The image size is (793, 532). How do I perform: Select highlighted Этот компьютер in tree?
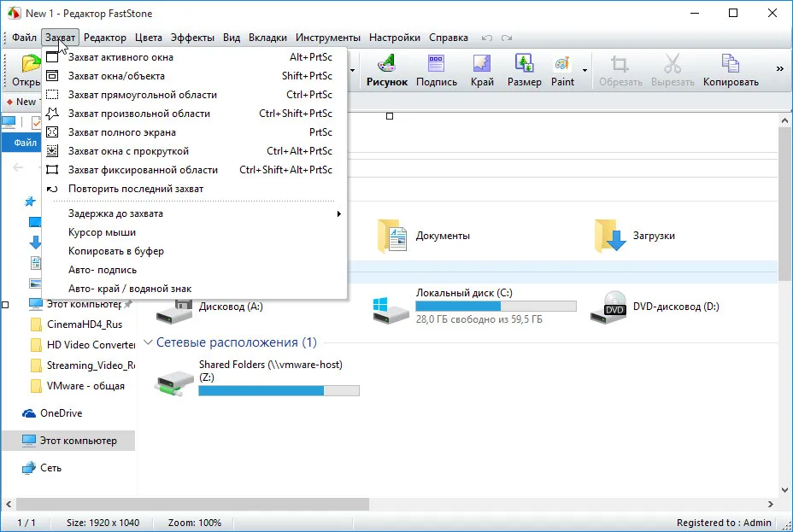point(68,441)
